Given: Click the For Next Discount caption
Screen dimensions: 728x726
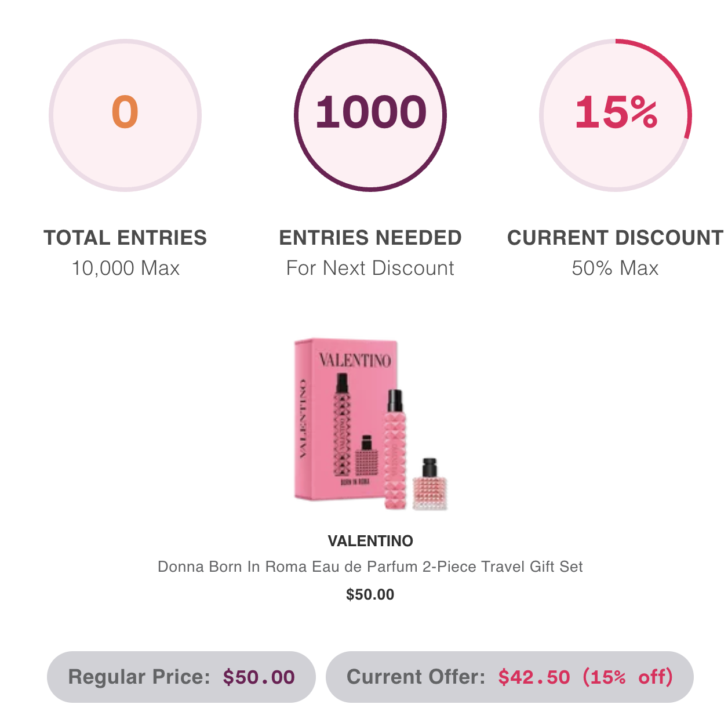Looking at the screenshot, I should coord(370,268).
